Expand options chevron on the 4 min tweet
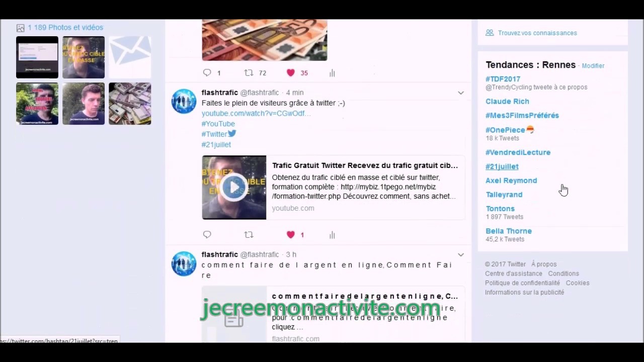This screenshot has height=362, width=644. coord(460,93)
